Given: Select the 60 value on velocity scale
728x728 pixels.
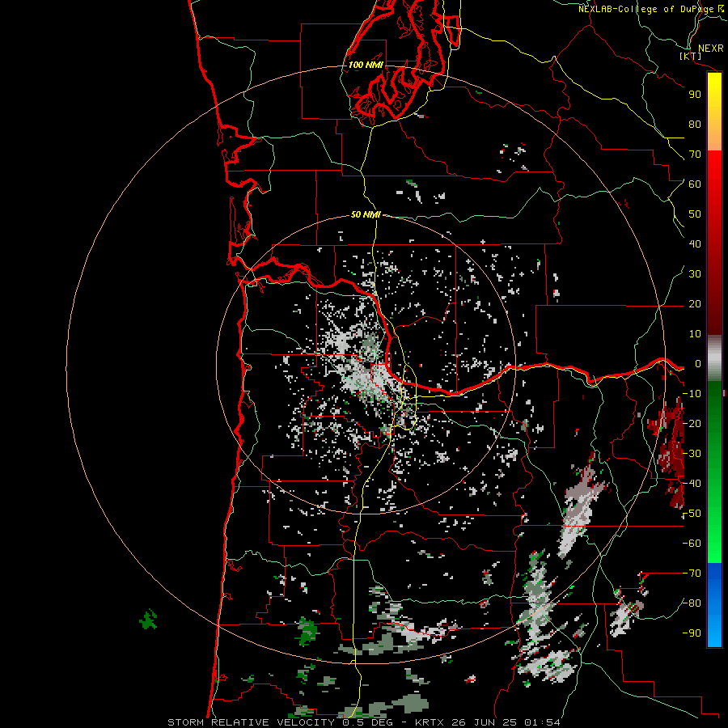Looking at the screenshot, I should click(695, 184).
